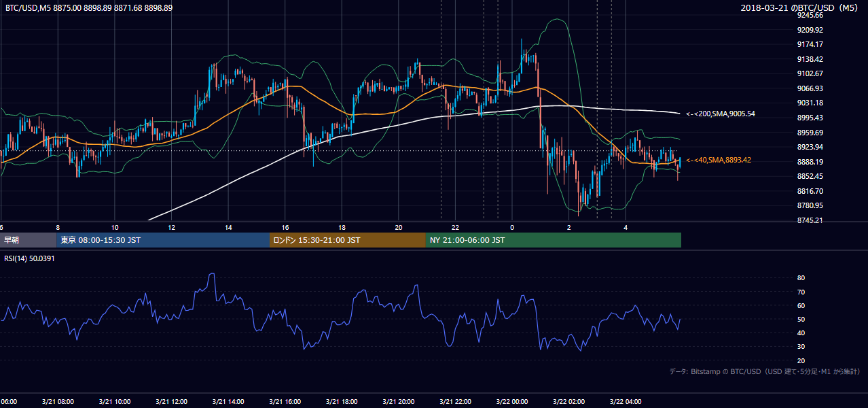Click the 8923.94 price axis label
Image resolution: width=868 pixels, height=408 pixels.
pos(810,147)
